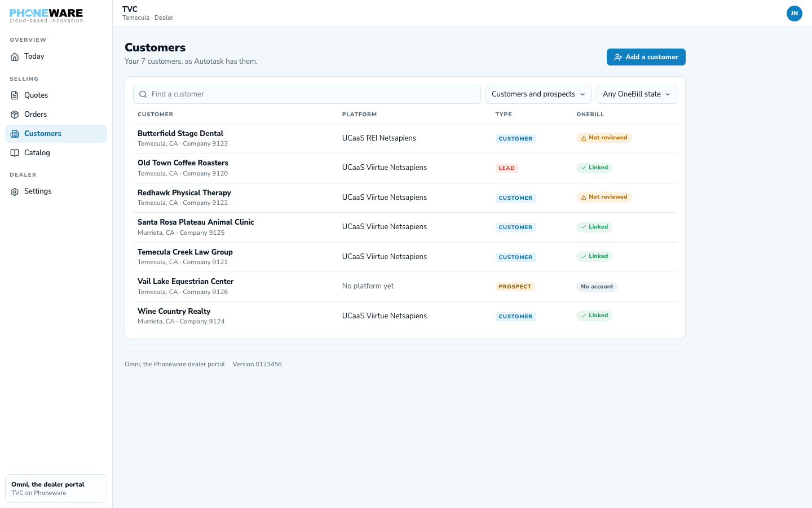This screenshot has width=812, height=508.
Task: Click the PLATFORM column header
Action: [359, 115]
